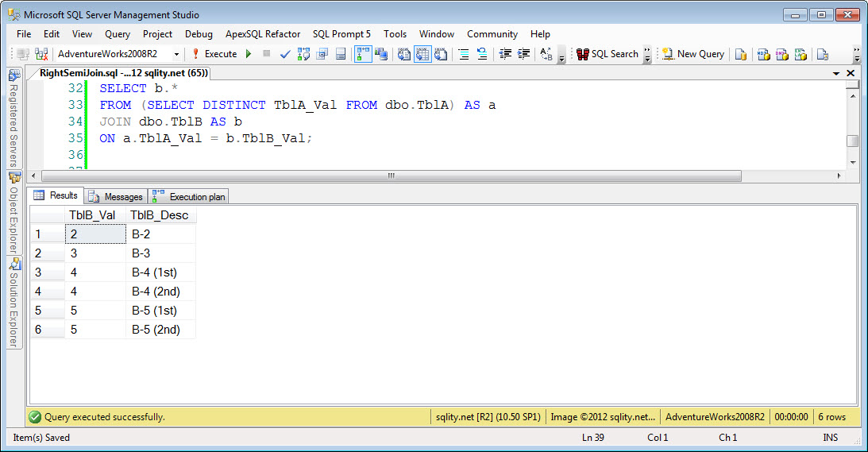Click the editor horizontal scroll right arrow

[x=839, y=176]
